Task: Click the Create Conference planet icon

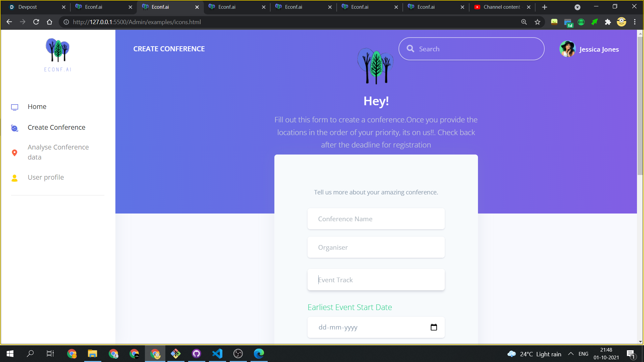Action: coord(14,128)
